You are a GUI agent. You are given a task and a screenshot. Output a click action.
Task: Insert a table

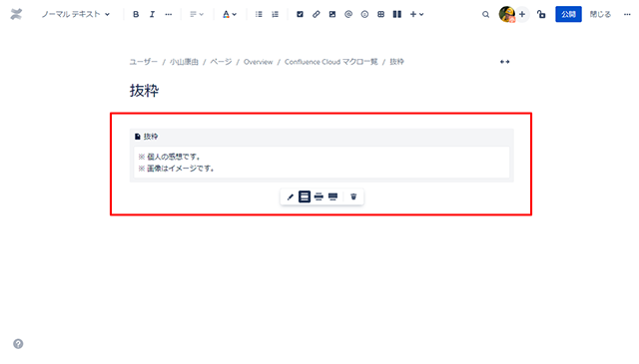[x=381, y=14]
